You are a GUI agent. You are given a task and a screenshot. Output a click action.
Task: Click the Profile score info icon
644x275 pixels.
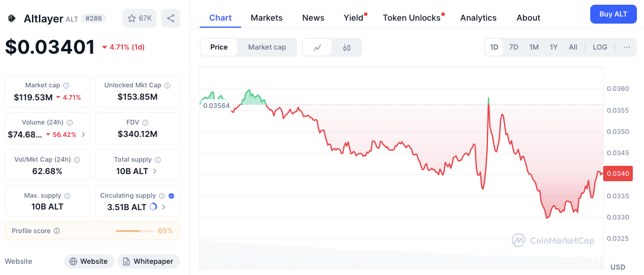57,231
